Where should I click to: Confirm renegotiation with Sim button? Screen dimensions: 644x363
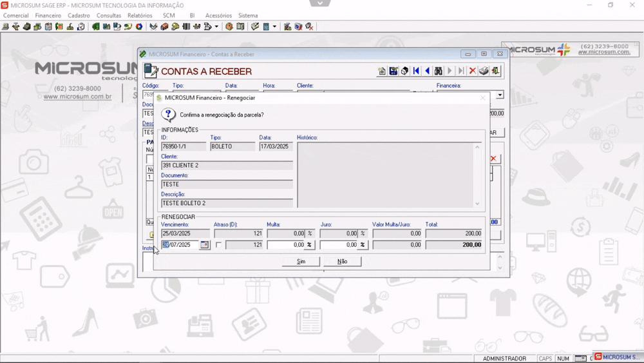(x=301, y=261)
